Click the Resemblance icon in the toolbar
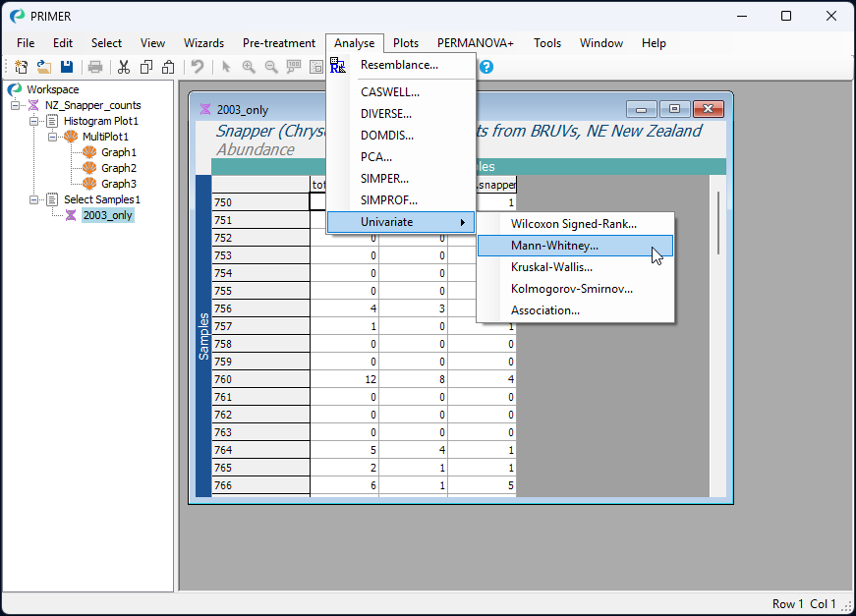 point(338,67)
